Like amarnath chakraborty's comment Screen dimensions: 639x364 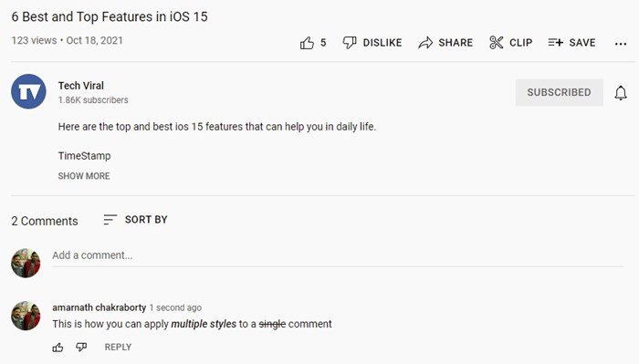[58, 348]
